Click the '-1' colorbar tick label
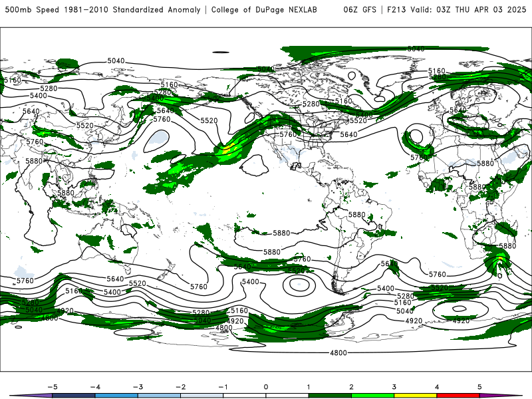The width and height of the screenshot is (532, 399). tap(223, 387)
